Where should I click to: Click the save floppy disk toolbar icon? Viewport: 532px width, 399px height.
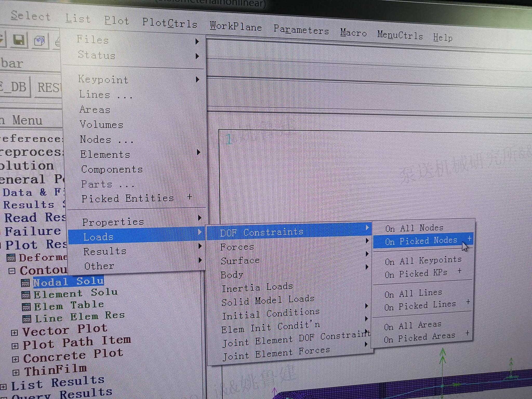(x=19, y=40)
